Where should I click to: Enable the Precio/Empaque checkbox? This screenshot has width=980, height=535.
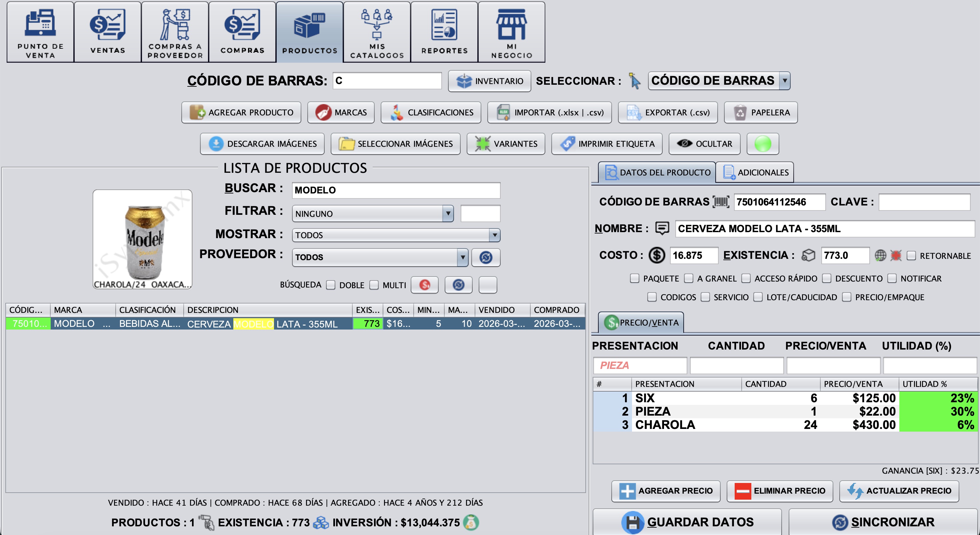pyautogui.click(x=846, y=297)
